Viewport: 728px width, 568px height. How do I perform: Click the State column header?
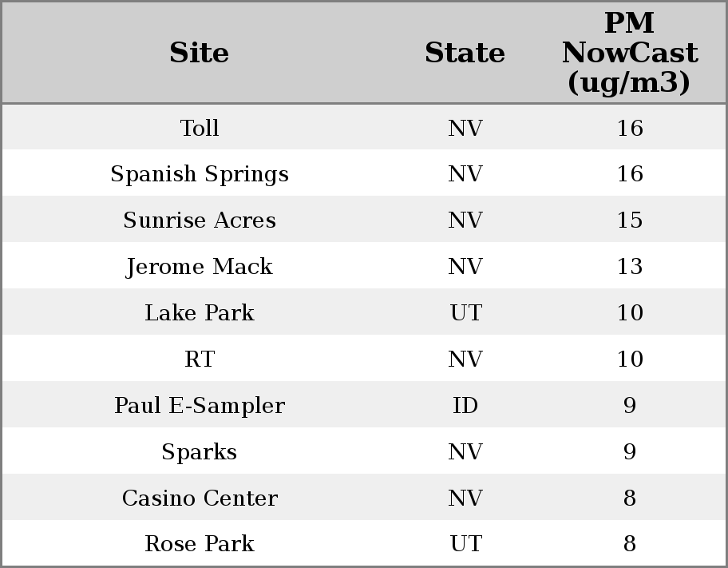465,54
